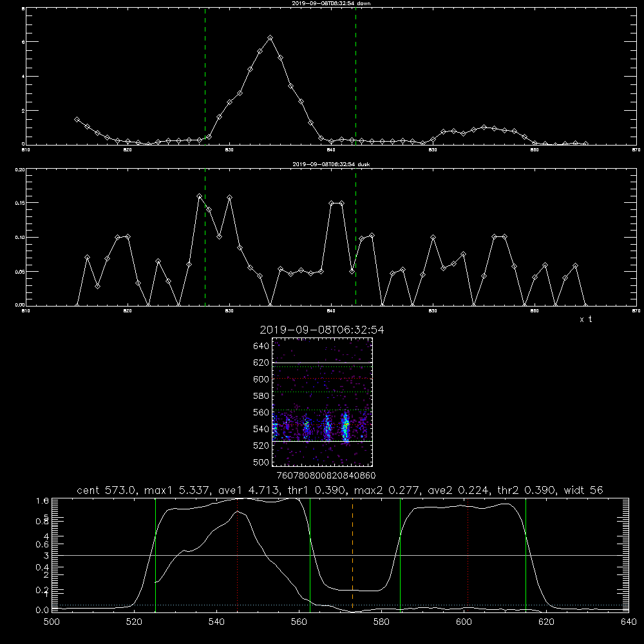Click the 'widt 56' value text
The width and height of the screenshot is (644, 644).
click(x=583, y=490)
